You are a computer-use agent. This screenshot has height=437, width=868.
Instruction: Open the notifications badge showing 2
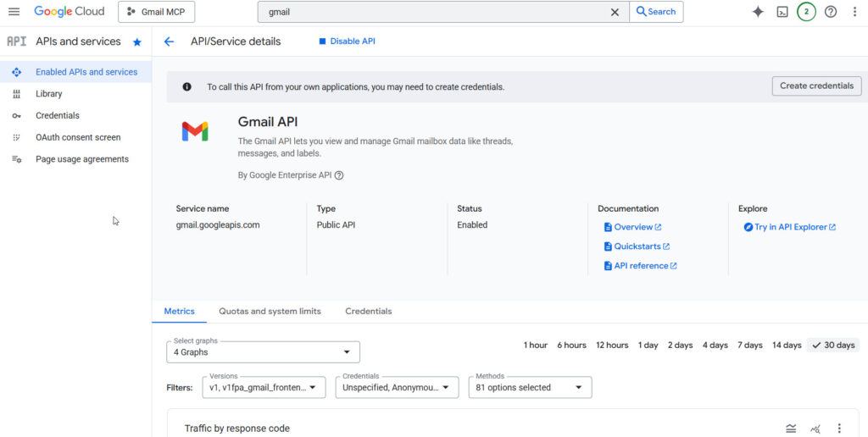[806, 12]
